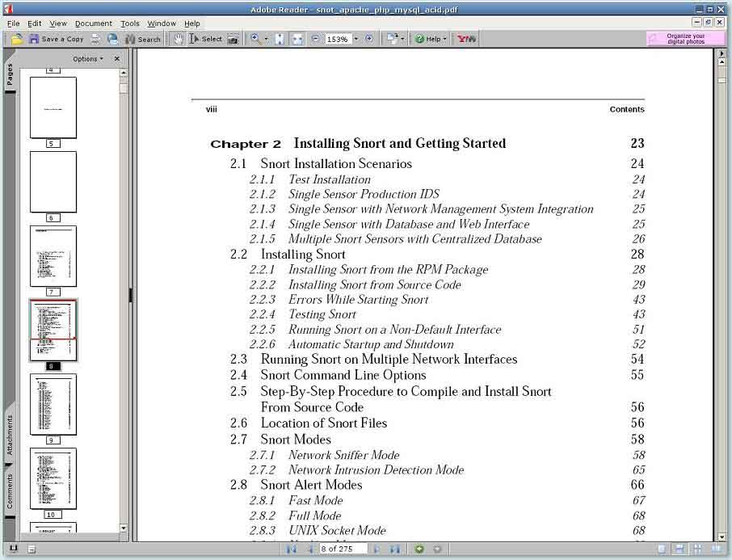Screen dimensions: 732x560
Task: Click the Open file folder icon
Action: [x=16, y=39]
